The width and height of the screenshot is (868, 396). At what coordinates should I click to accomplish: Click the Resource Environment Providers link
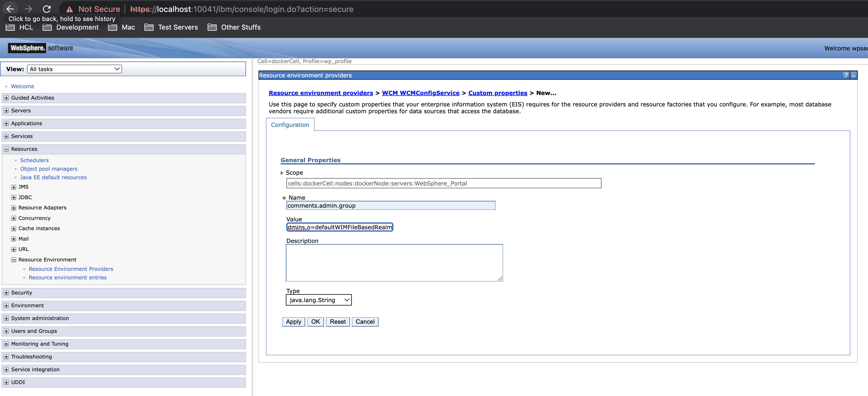71,269
